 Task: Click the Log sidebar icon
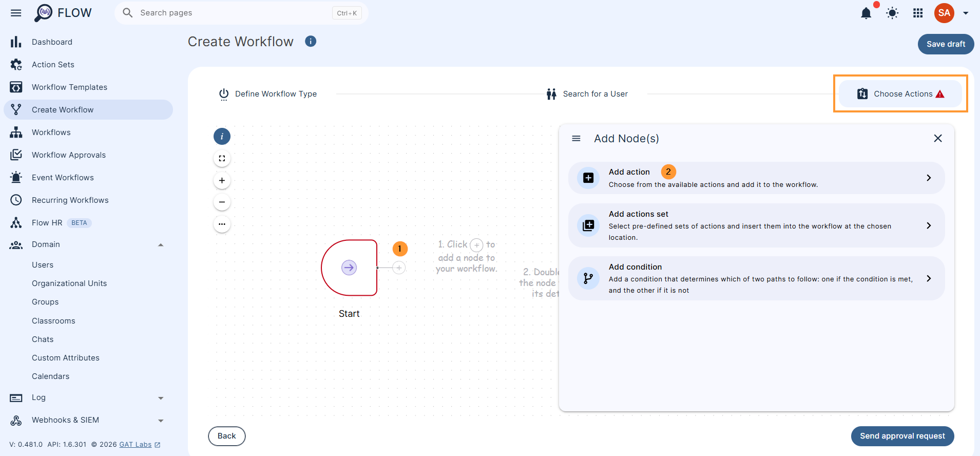coord(16,398)
